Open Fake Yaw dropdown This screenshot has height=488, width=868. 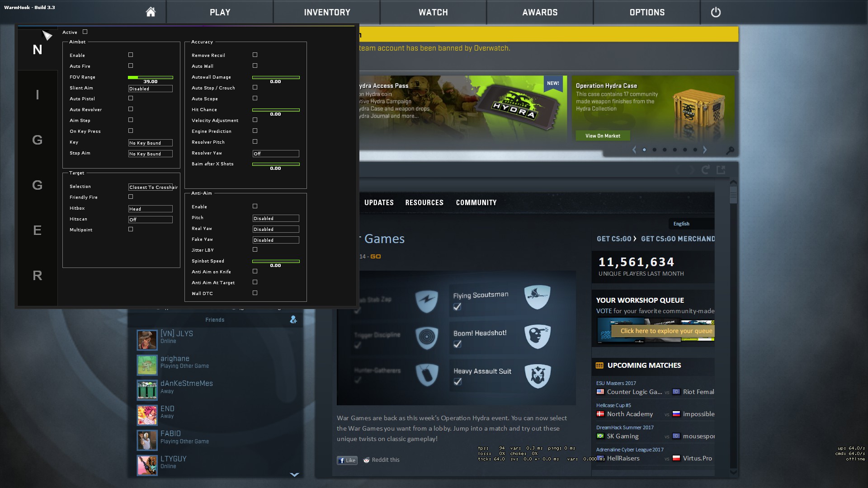coord(276,240)
